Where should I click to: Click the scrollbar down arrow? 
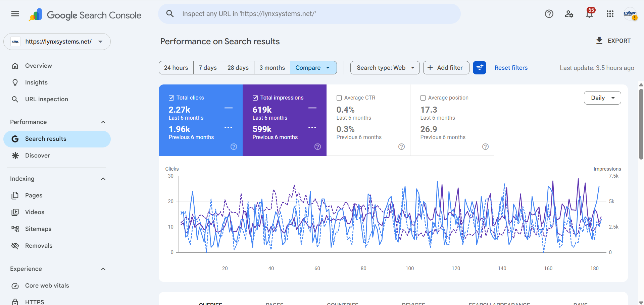click(x=641, y=302)
